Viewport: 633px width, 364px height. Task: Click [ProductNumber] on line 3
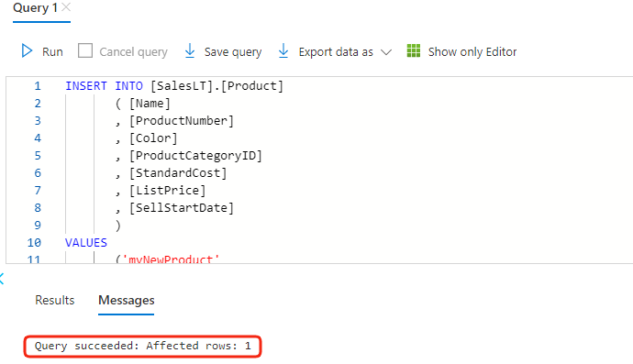point(182,121)
